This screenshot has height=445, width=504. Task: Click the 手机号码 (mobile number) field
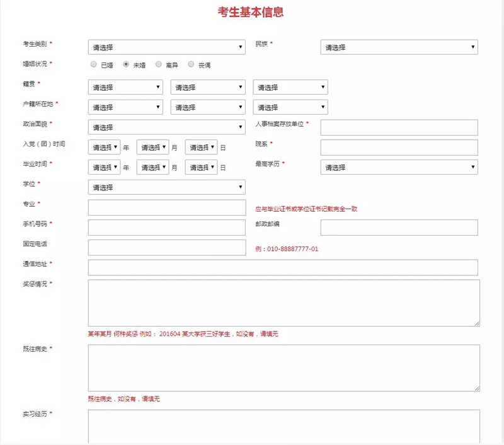166,227
